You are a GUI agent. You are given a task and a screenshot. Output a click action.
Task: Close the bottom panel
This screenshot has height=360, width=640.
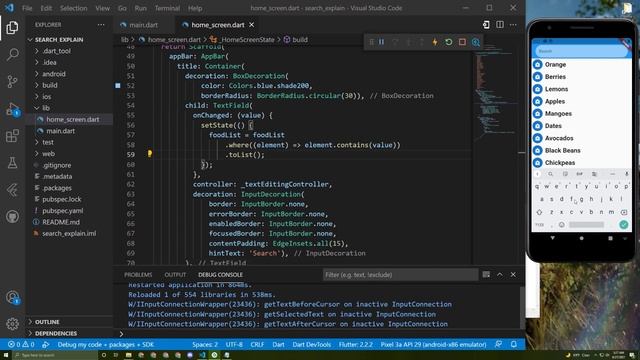[513, 275]
